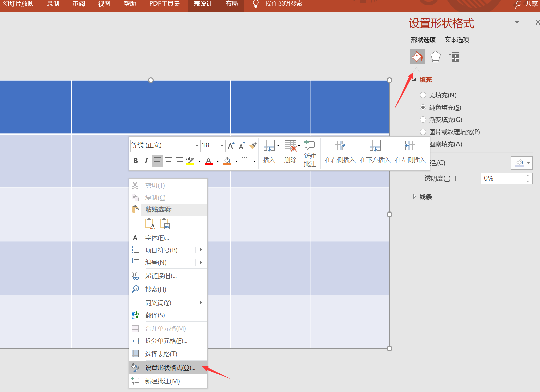
Task: Insert column to the left
Action: [410, 152]
